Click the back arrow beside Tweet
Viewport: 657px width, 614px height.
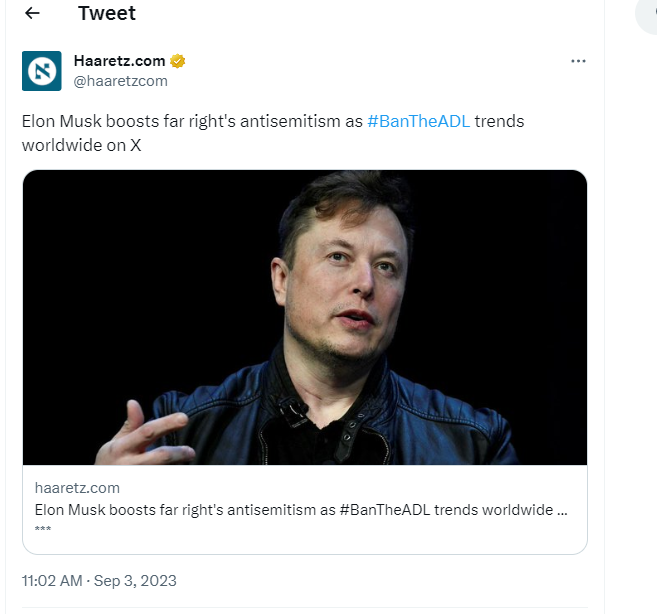(x=32, y=13)
